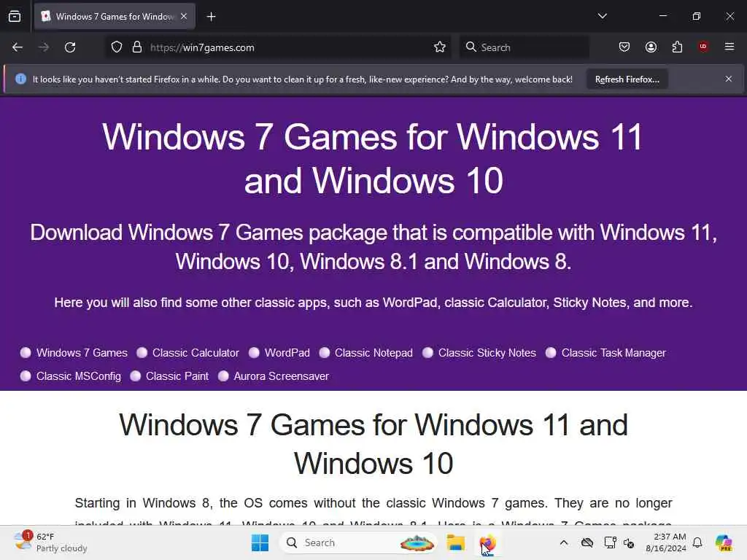Open the notification bell icon

[697, 542]
